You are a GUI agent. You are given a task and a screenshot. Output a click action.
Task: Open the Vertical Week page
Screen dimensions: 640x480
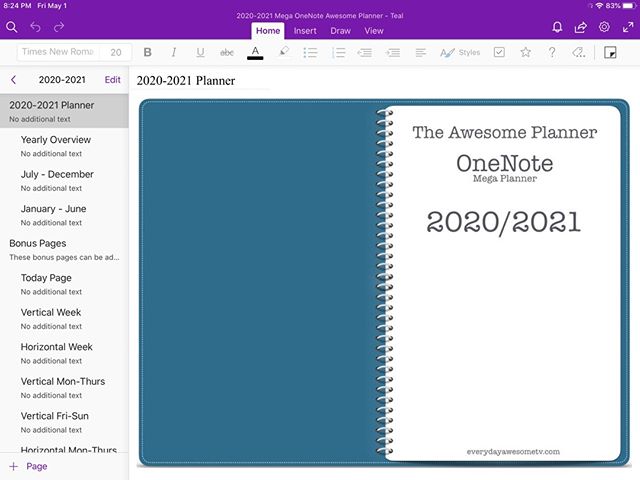[64, 319]
